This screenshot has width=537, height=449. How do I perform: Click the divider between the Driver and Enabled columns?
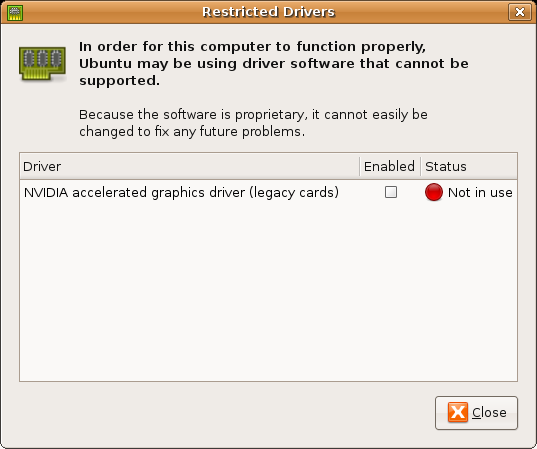(360, 166)
